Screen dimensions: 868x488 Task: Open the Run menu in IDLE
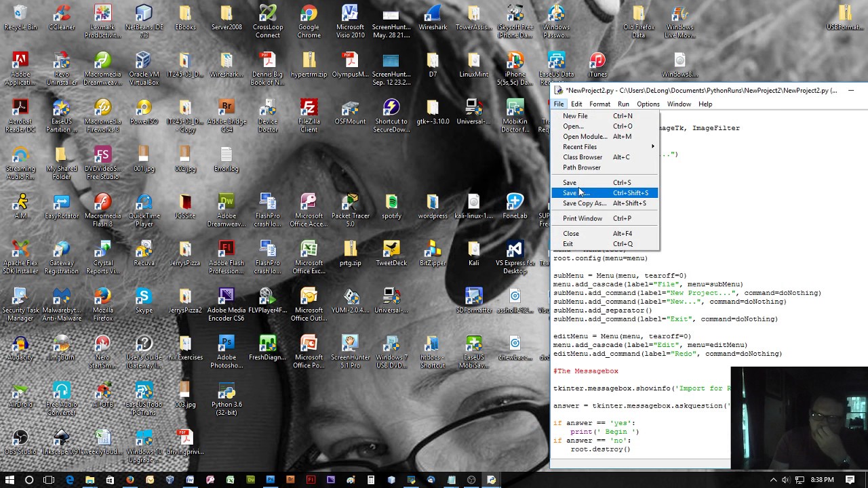coord(623,104)
